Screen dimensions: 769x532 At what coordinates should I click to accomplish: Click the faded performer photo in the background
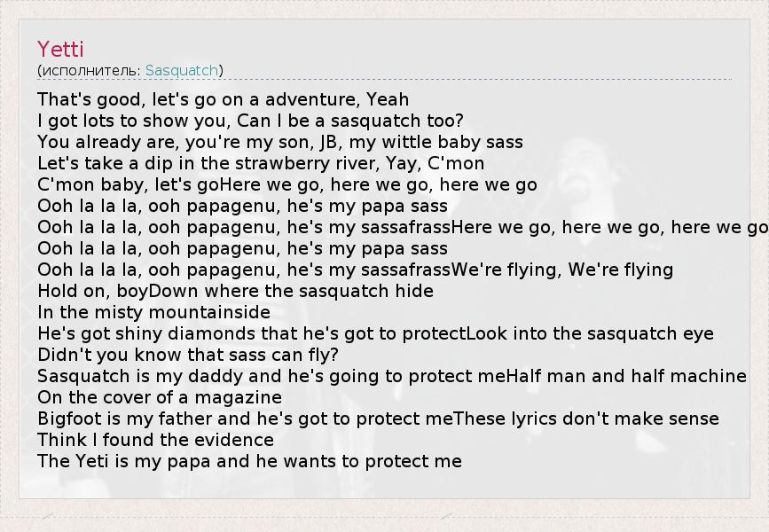click(621, 222)
